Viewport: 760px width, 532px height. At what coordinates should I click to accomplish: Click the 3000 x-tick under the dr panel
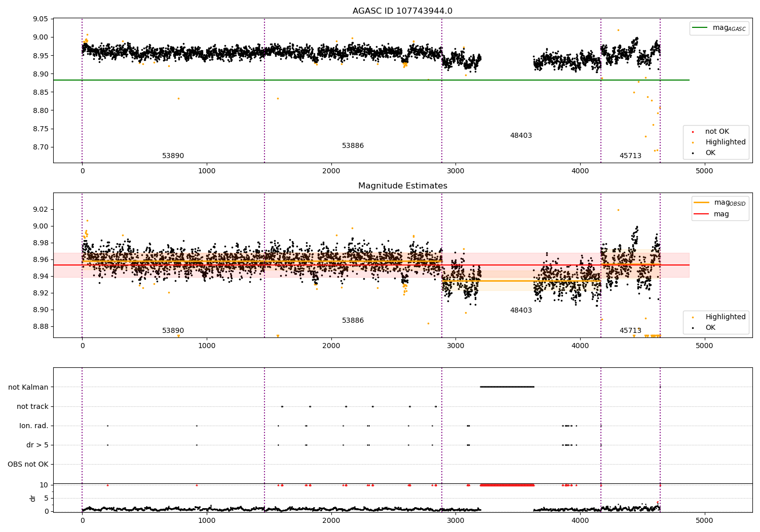point(455,520)
